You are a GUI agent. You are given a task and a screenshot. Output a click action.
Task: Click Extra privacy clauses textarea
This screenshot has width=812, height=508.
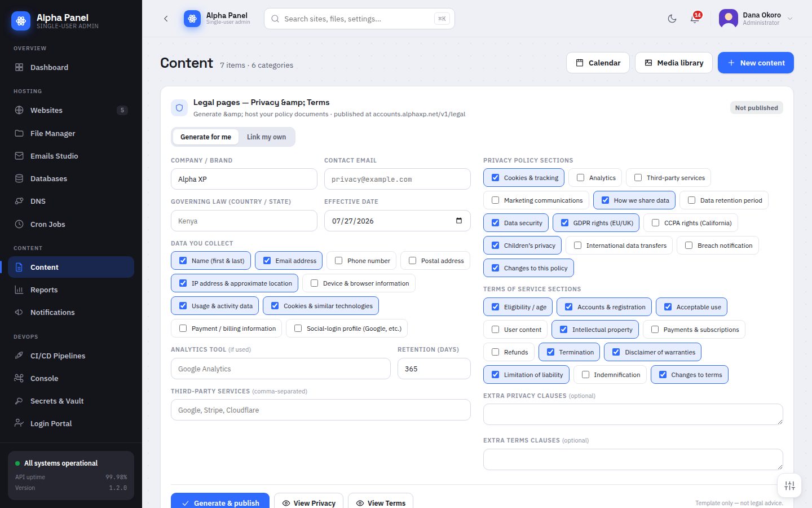tap(633, 414)
